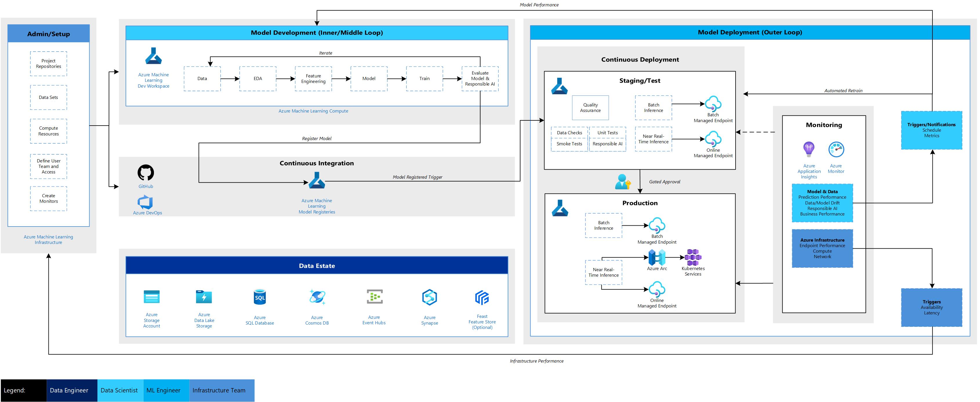Click the Infrastructure Team legend swatch
This screenshot has height=402, width=980.
pyautogui.click(x=222, y=390)
